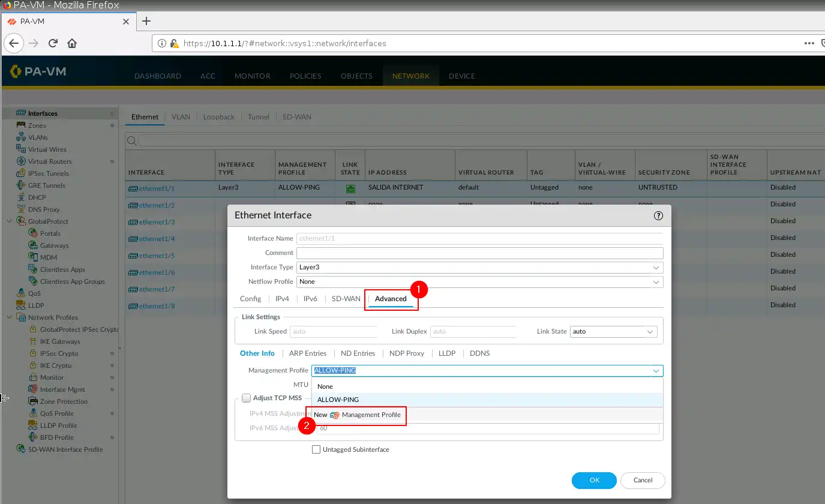Collapse the Management Profile dropdown arrow
Image resolution: width=825 pixels, height=504 pixels.
point(656,371)
